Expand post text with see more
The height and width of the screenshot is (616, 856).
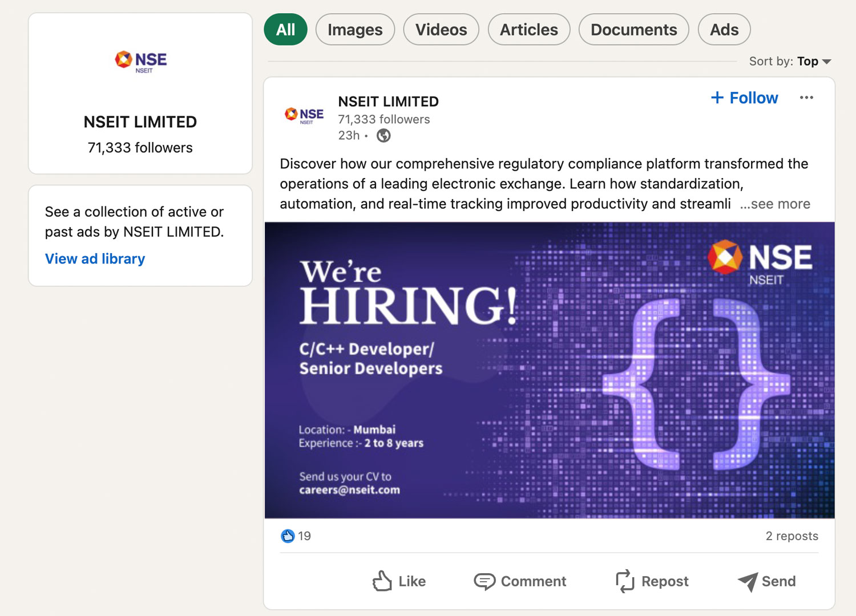(x=775, y=204)
